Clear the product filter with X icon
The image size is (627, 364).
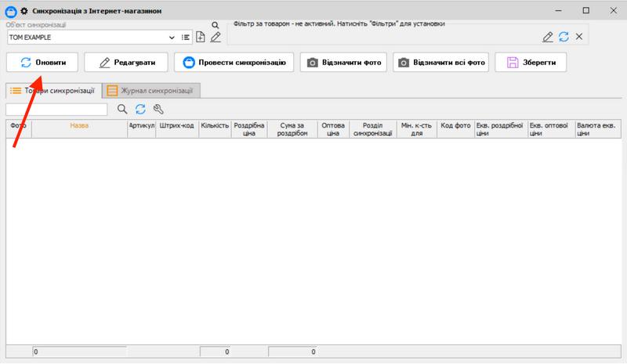(578, 37)
